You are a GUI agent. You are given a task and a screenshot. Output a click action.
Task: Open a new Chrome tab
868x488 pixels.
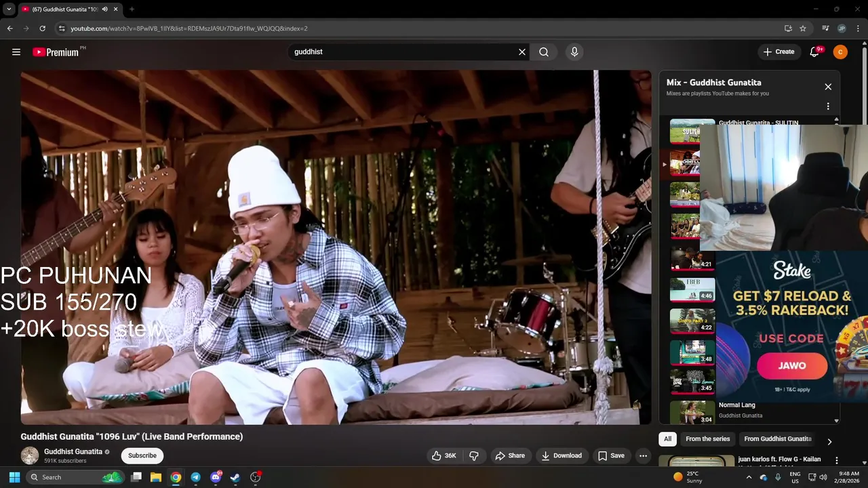pyautogui.click(x=132, y=9)
